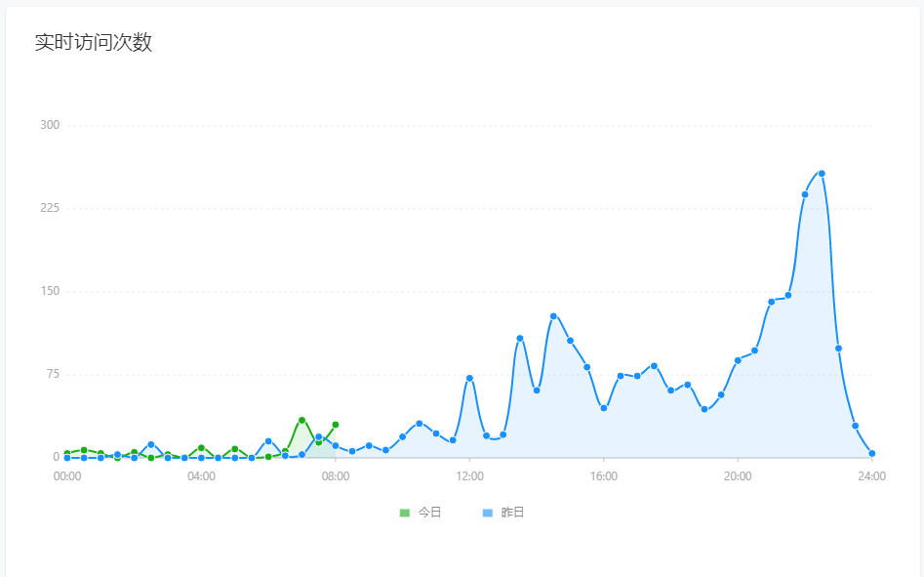Click the blue data point at 22:00
Viewport: 924px width, 577px height.
click(x=805, y=194)
